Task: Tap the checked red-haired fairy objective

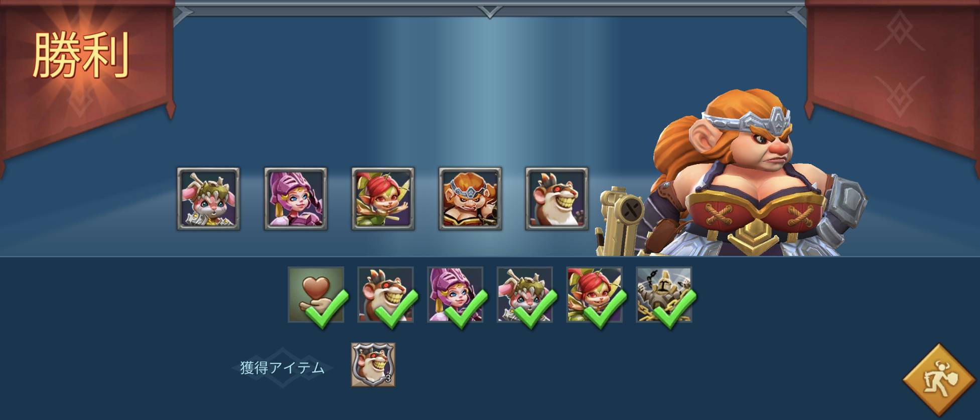Action: click(595, 295)
